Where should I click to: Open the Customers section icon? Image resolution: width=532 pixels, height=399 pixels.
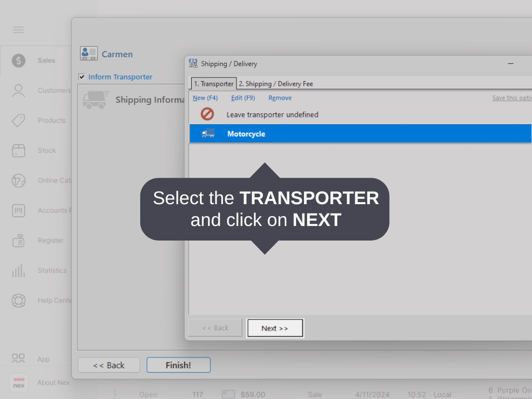pos(18,90)
